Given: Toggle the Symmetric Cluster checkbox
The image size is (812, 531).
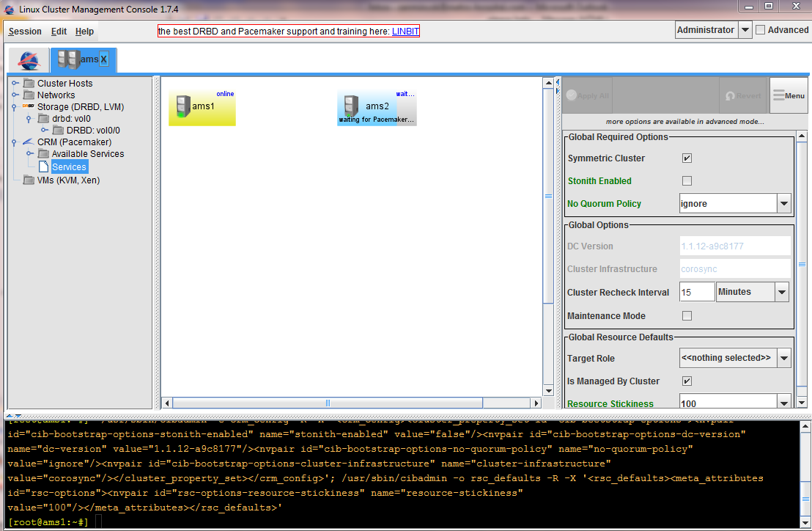Looking at the screenshot, I should 687,158.
